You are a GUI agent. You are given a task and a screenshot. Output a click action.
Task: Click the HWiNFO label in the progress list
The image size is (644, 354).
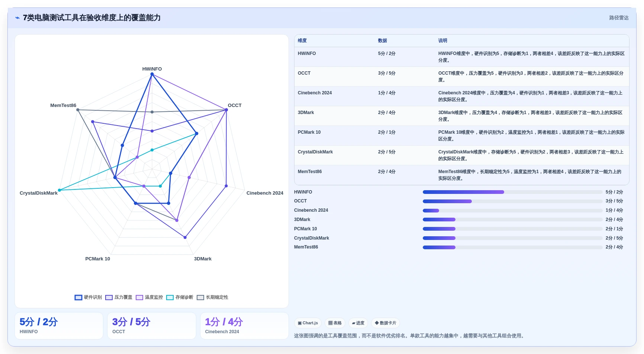point(303,192)
